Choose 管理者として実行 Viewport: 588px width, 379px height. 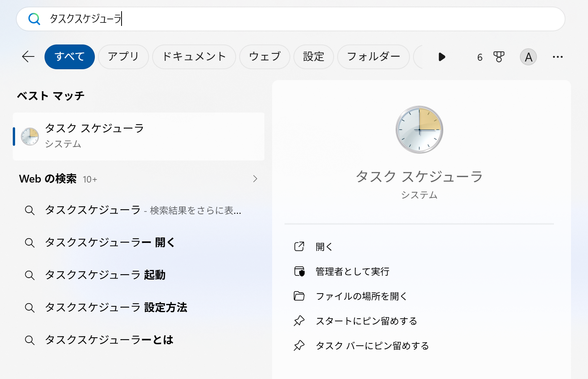coord(352,271)
